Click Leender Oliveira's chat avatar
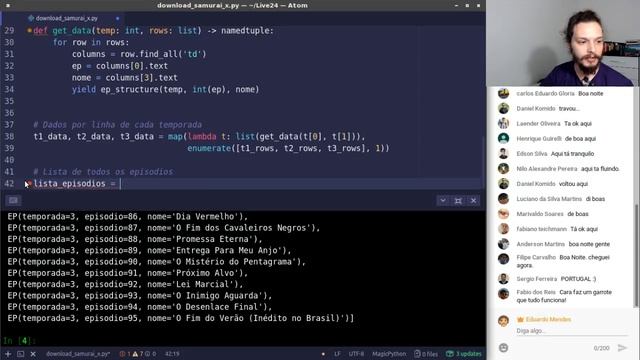 [x=503, y=123]
